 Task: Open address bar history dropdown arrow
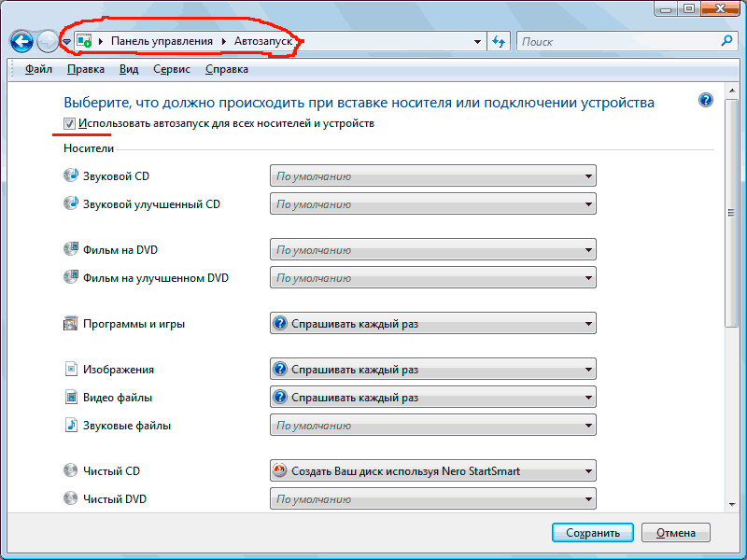tap(477, 42)
